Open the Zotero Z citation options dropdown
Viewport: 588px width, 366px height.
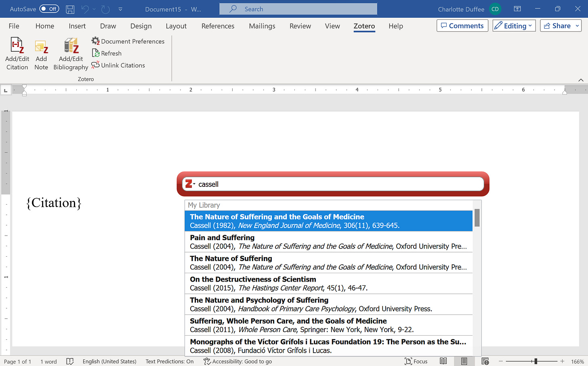pyautogui.click(x=190, y=184)
